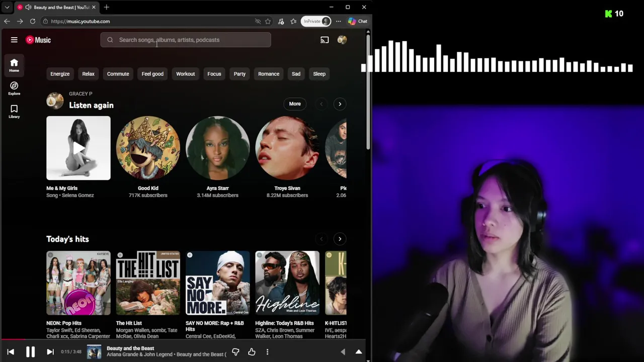Select the Relax mood chip
Image resolution: width=644 pixels, height=362 pixels.
coord(88,74)
